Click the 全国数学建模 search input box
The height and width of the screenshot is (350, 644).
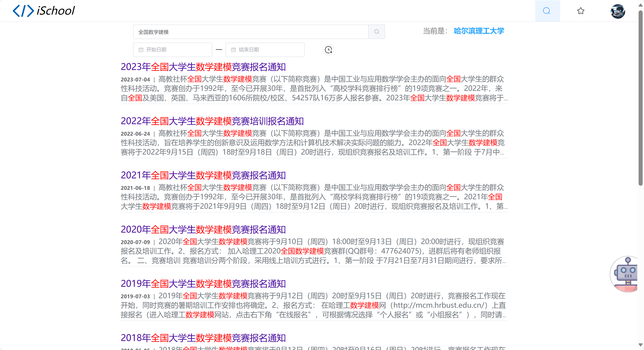(250, 32)
